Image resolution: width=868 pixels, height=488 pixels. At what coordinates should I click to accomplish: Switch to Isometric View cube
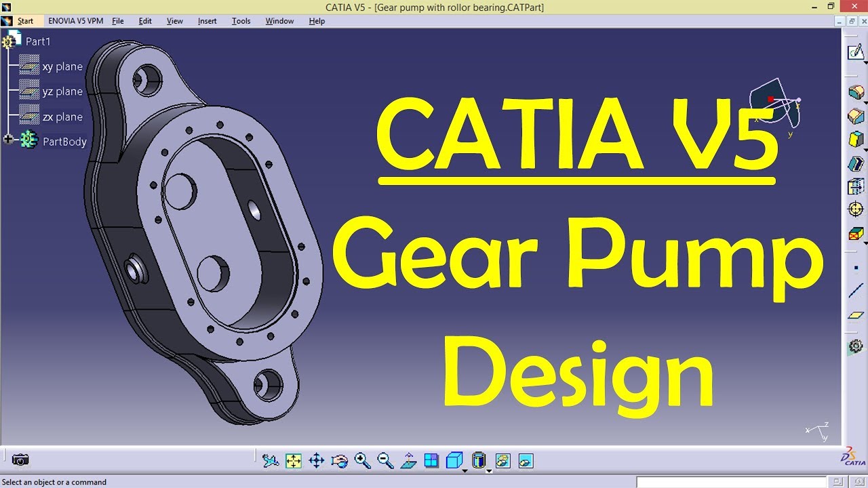[454, 460]
